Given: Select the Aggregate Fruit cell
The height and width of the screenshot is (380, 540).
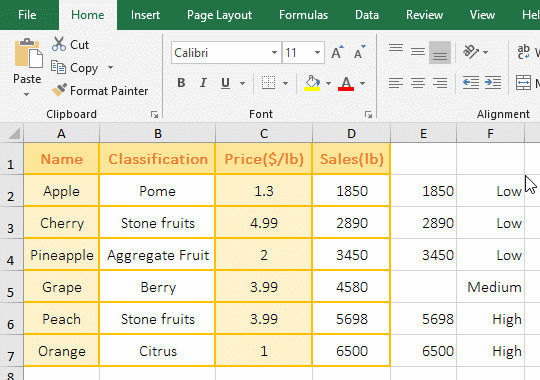Looking at the screenshot, I should coord(157,255).
